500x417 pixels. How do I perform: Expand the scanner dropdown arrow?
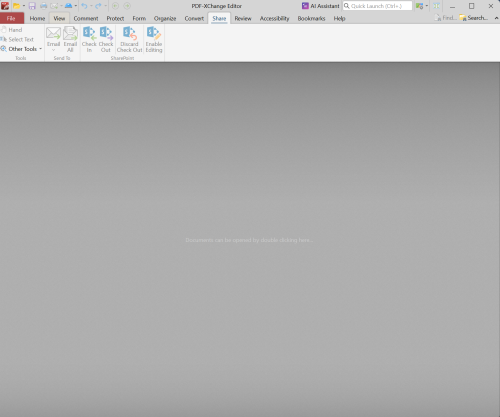(76, 6)
